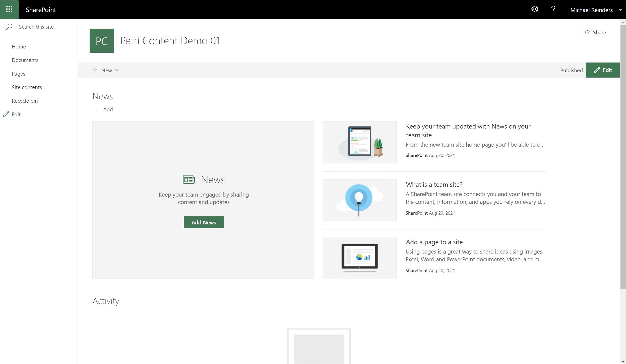Click the News section heading
Image resolution: width=626 pixels, height=364 pixels.
[x=103, y=96]
